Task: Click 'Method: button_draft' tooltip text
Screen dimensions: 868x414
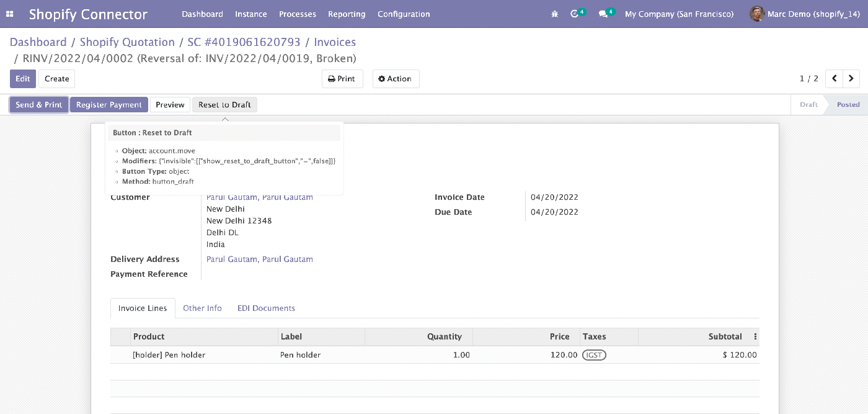Action: tap(158, 182)
